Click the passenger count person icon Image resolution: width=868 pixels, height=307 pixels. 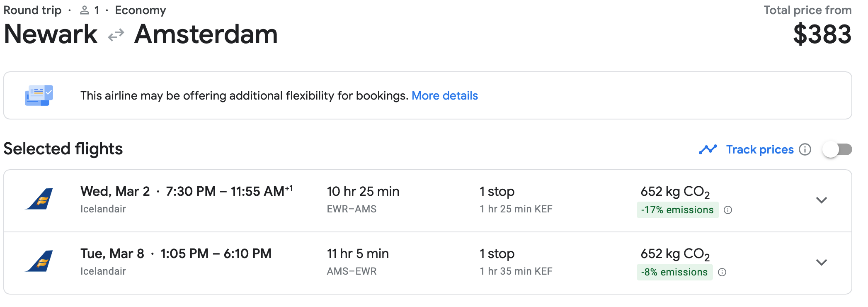coord(85,10)
